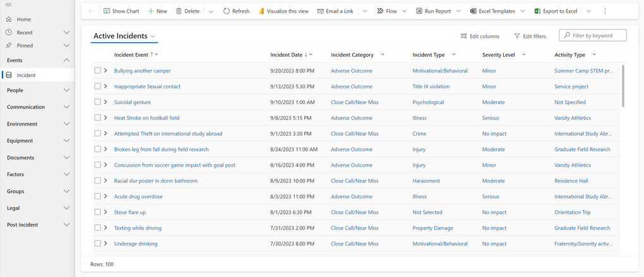Select the Suicidal gesture row checkbox

tap(98, 102)
